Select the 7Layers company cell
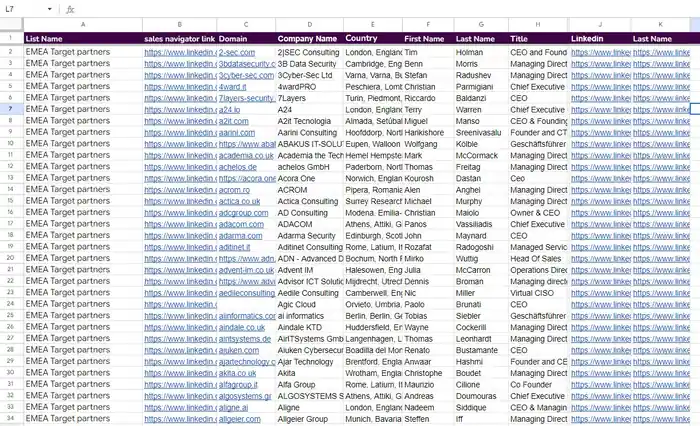Viewport: 700px width, 426px height. (x=309, y=98)
